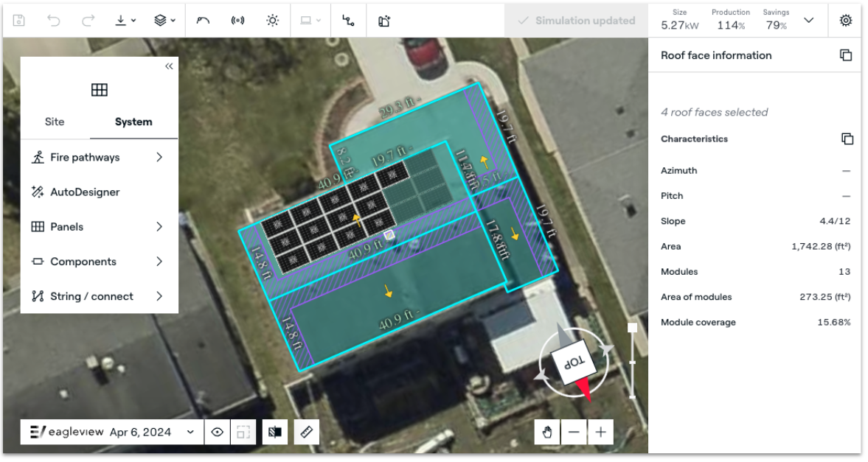Screen dimensions: 868x462
Task: Toggle imagery visibility with eye icon
Action: pos(217,432)
